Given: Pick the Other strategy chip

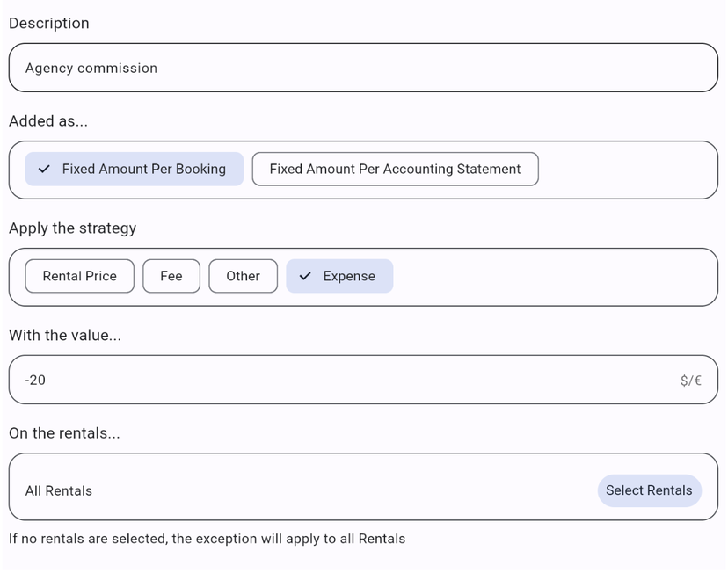Looking at the screenshot, I should (243, 276).
